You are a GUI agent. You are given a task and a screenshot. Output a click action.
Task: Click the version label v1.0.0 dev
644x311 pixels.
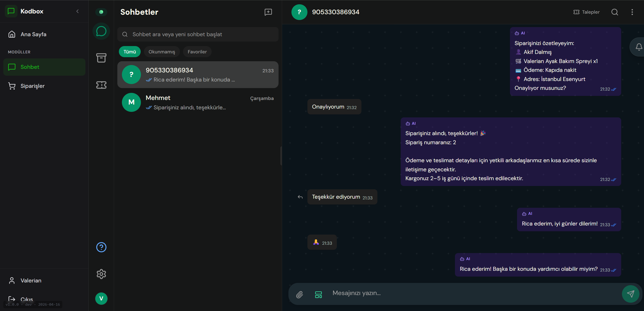point(33,304)
